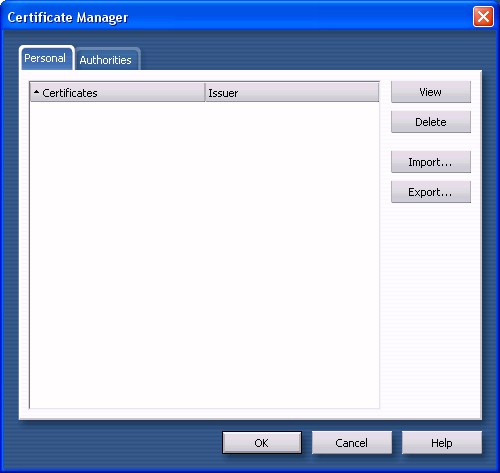
Task: Click inside the empty certificates list
Action: (204, 255)
